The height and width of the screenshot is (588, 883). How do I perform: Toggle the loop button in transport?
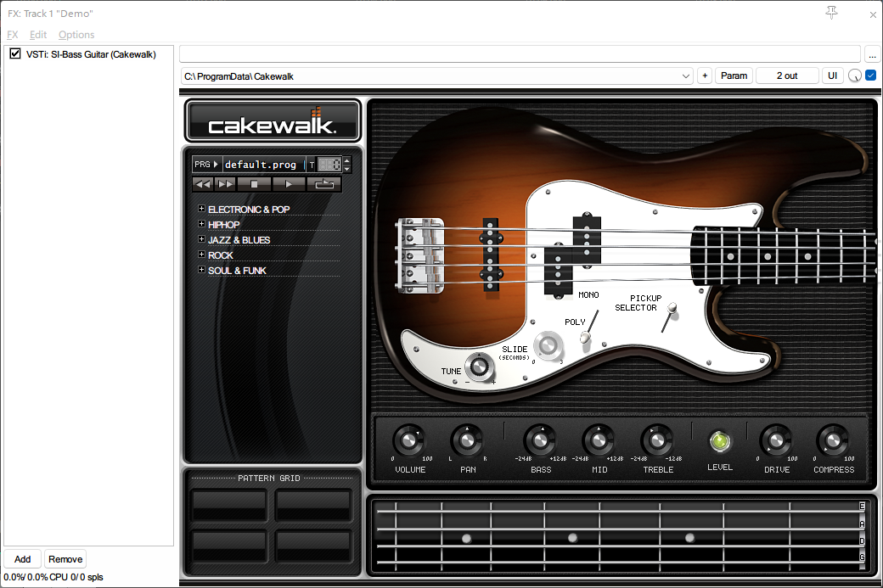[323, 184]
